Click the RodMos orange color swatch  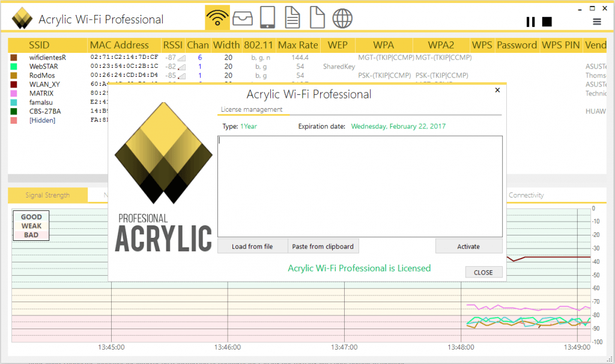[x=14, y=76]
